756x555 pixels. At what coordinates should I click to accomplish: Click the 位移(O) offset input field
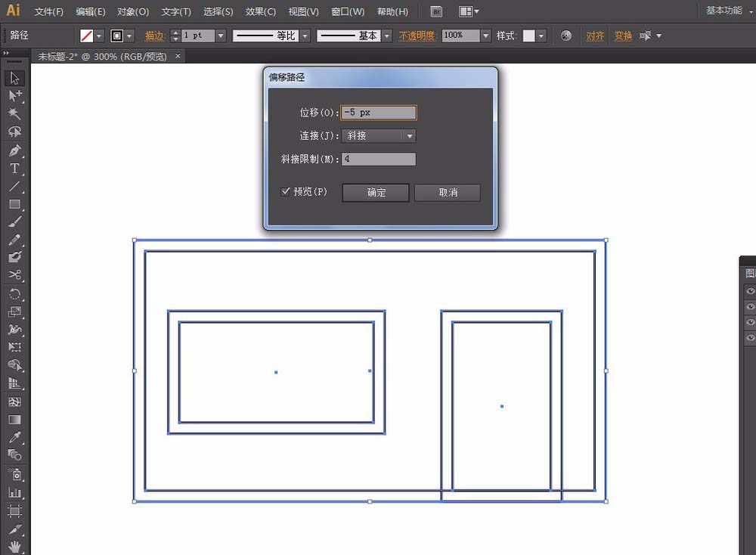click(379, 113)
